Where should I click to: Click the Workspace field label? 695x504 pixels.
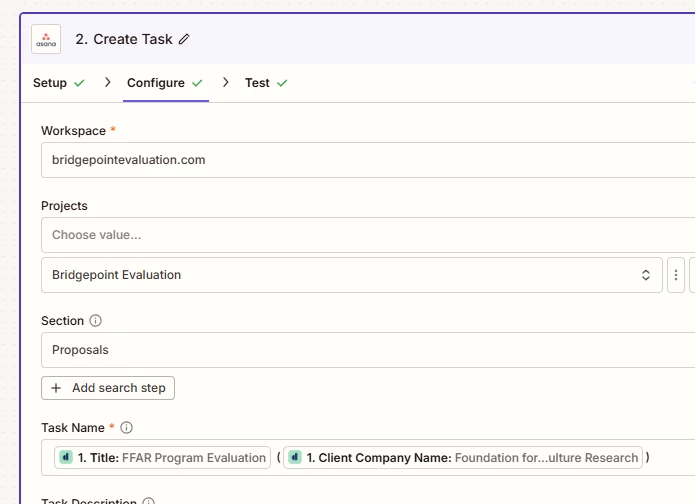[x=74, y=131]
